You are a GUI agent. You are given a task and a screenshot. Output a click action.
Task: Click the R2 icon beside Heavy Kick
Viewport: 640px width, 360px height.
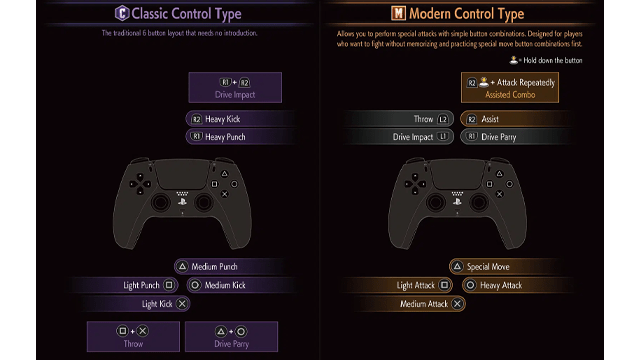point(197,119)
